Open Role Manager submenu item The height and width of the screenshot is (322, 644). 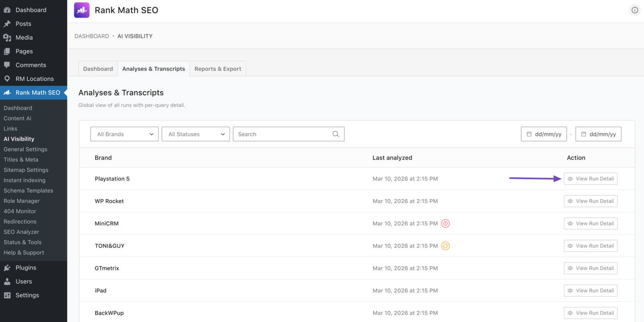[x=22, y=201]
